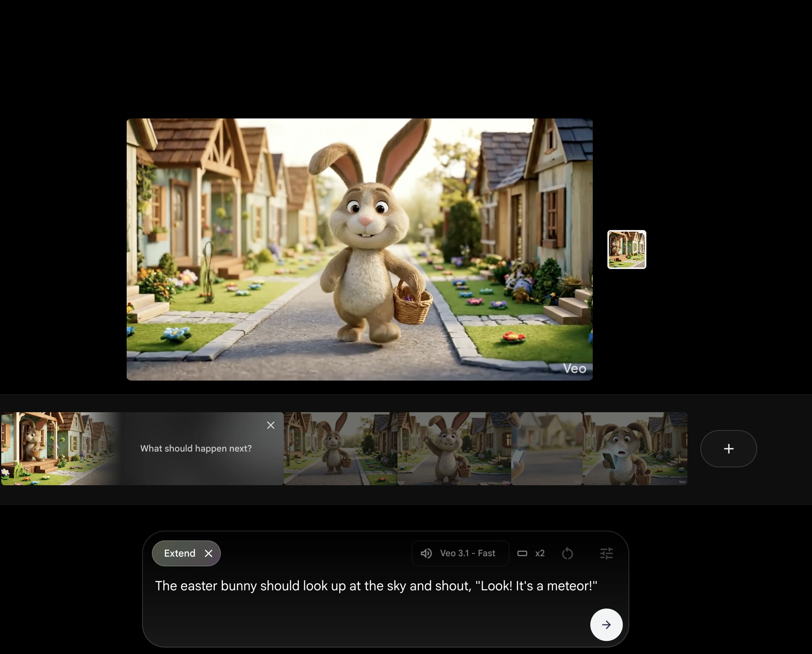Screen dimensions: 812x654
Task: Change the x2 output count
Action: point(540,553)
